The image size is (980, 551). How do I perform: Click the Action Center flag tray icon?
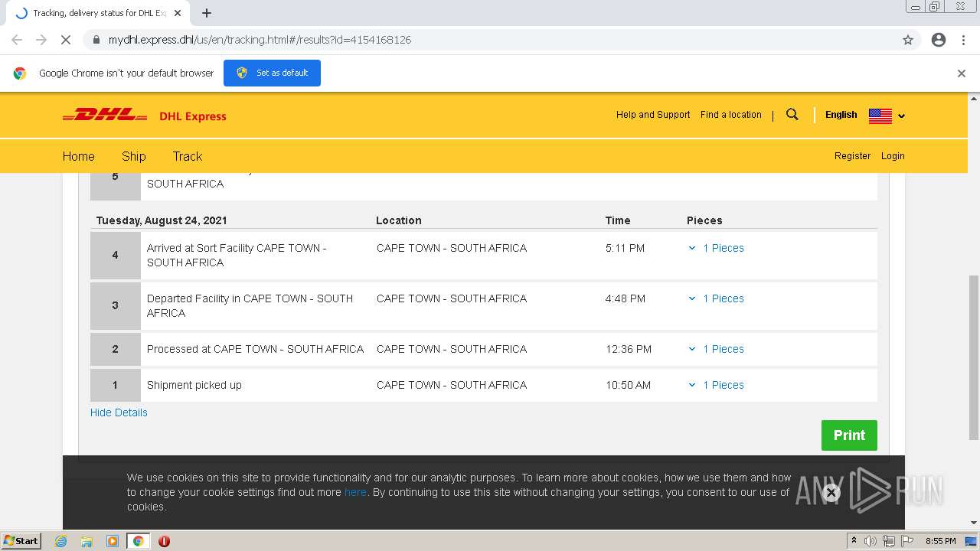(907, 541)
